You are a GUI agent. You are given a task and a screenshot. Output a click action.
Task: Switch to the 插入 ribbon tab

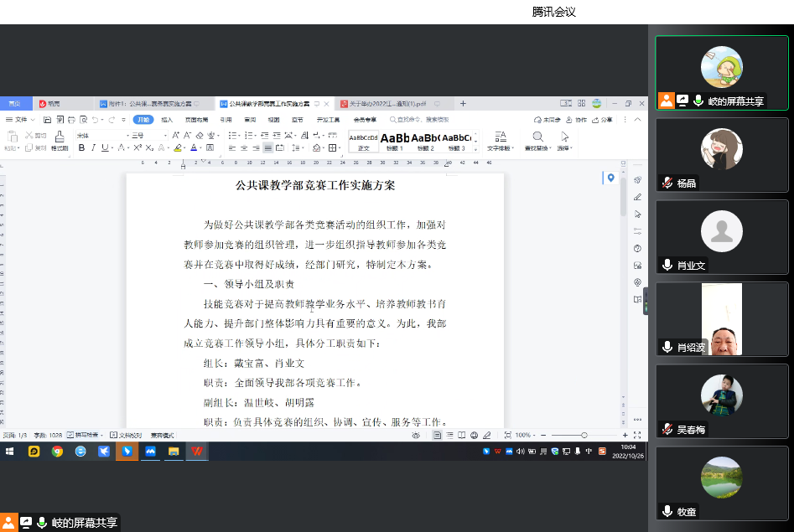click(167, 120)
